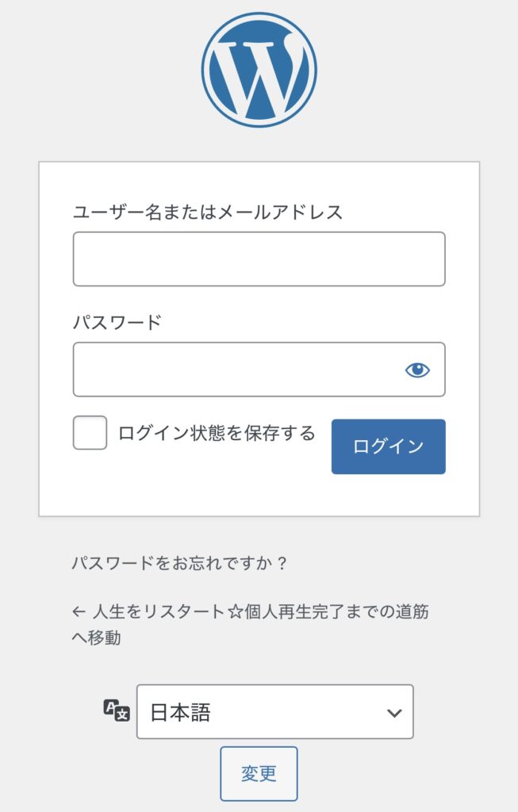
Task: Click the ユーザー名またはメールアドレス label
Action: tap(208, 213)
